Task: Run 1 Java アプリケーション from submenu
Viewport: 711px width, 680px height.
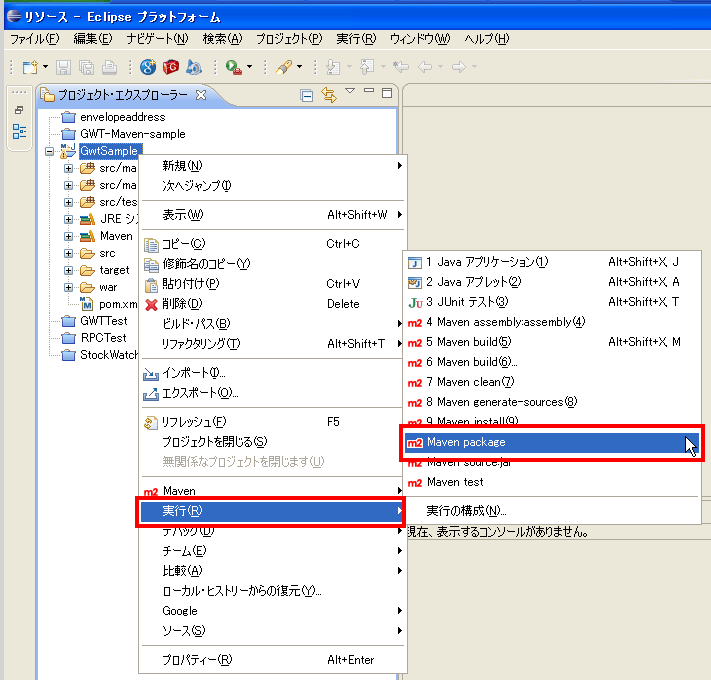Action: coord(552,262)
